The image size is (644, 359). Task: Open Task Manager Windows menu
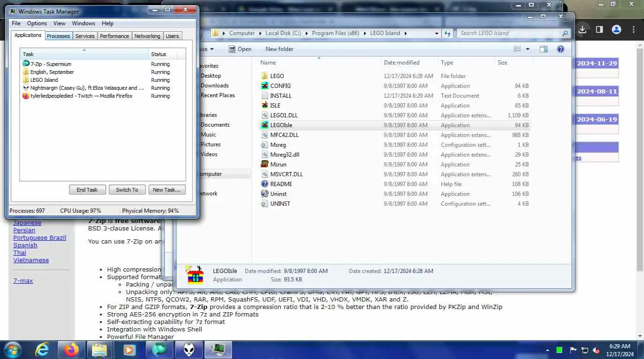point(84,23)
